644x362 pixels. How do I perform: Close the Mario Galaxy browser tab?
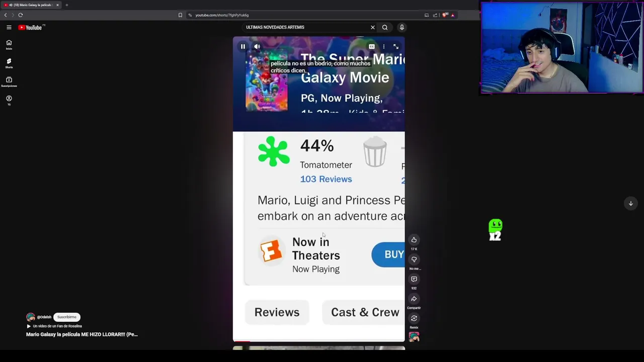pos(57,5)
